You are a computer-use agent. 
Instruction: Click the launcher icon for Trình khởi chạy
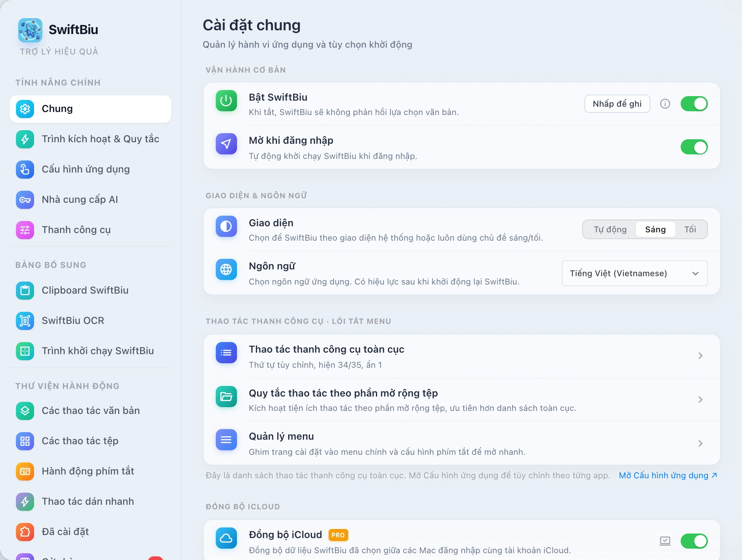click(x=25, y=351)
